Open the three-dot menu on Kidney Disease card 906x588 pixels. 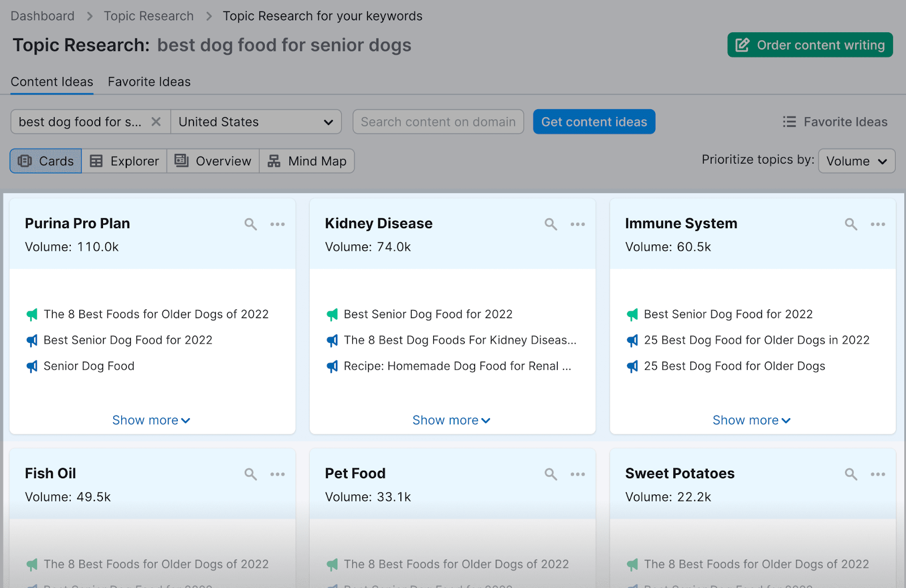click(x=578, y=224)
